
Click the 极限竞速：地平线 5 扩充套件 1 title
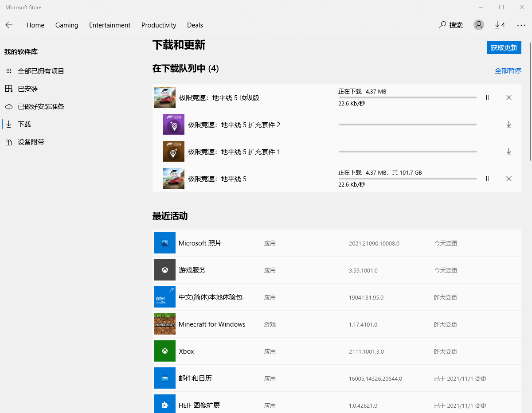click(234, 152)
